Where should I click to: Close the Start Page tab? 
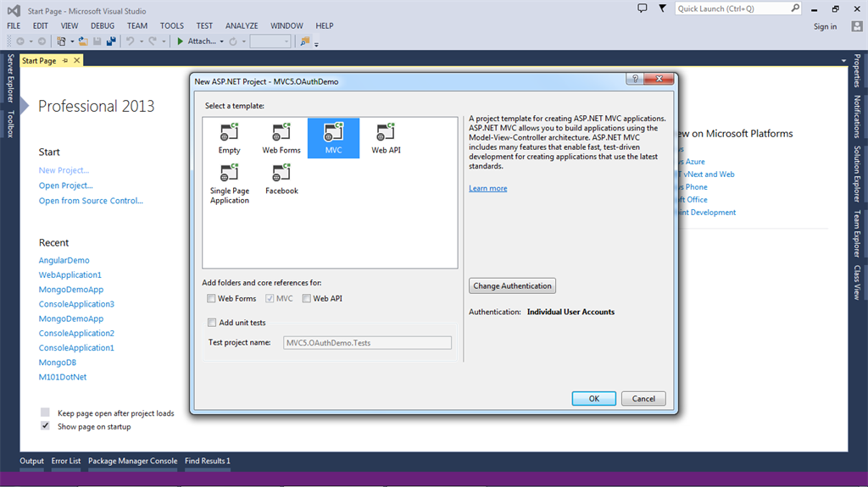(77, 60)
